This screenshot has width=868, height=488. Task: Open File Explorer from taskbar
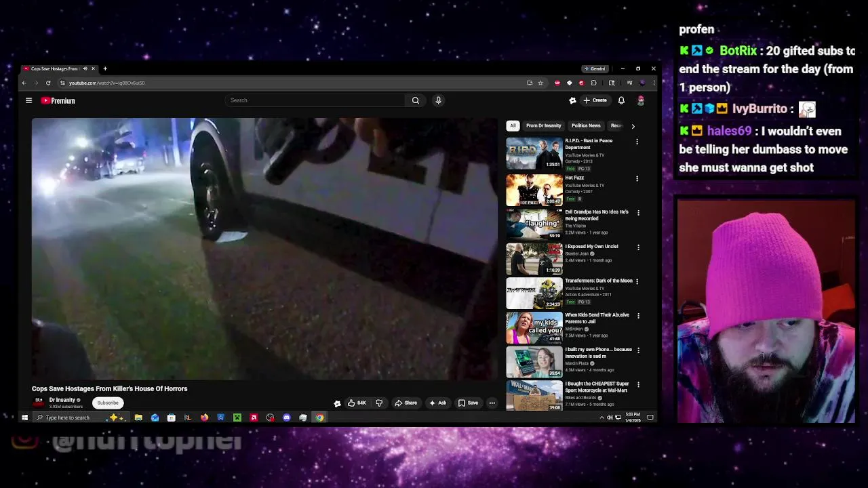(138, 418)
